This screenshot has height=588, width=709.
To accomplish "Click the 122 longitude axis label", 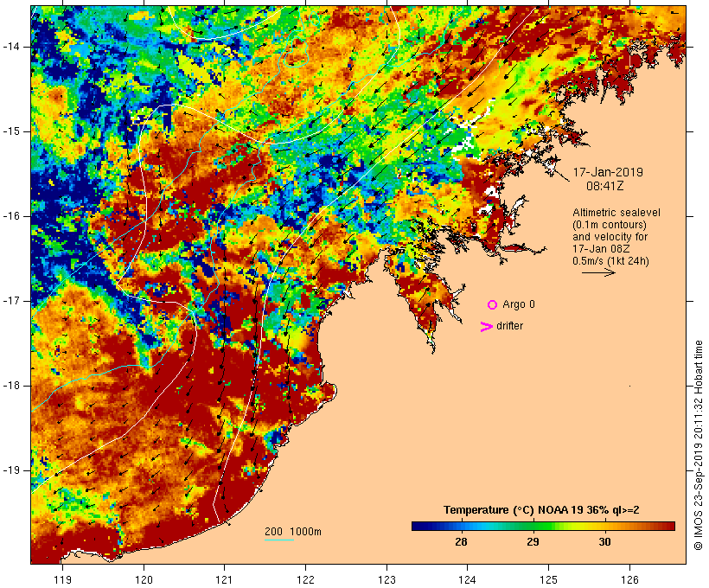I will point(306,579).
